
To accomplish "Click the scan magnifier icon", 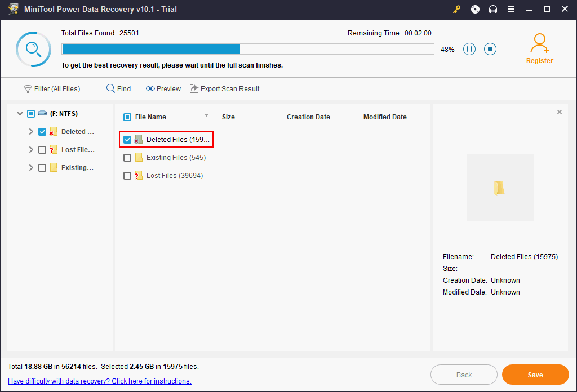I will click(x=33, y=49).
